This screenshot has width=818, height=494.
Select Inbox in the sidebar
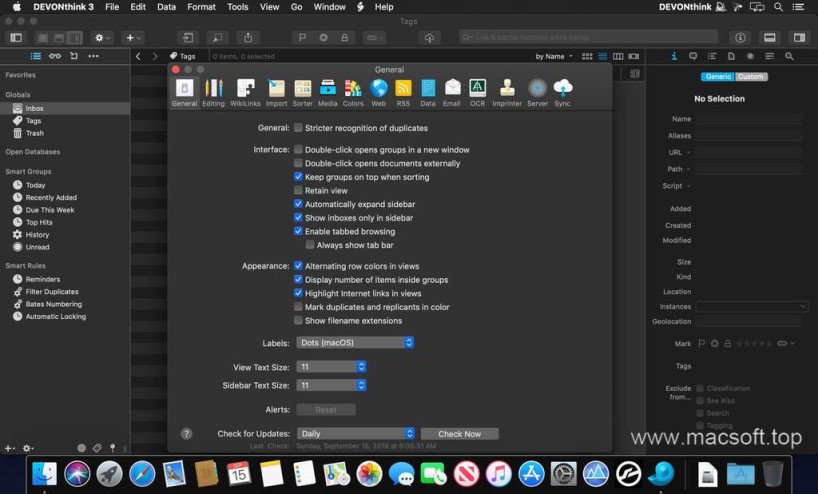click(x=35, y=108)
